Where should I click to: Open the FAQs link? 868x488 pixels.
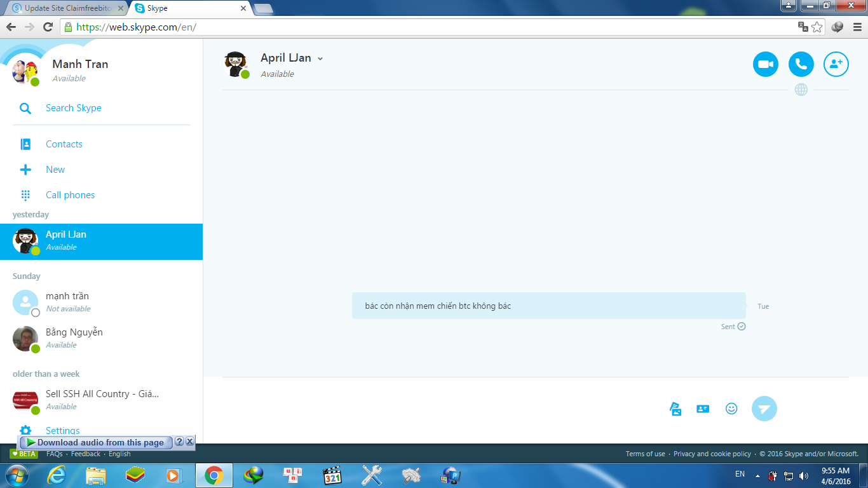pyautogui.click(x=55, y=454)
